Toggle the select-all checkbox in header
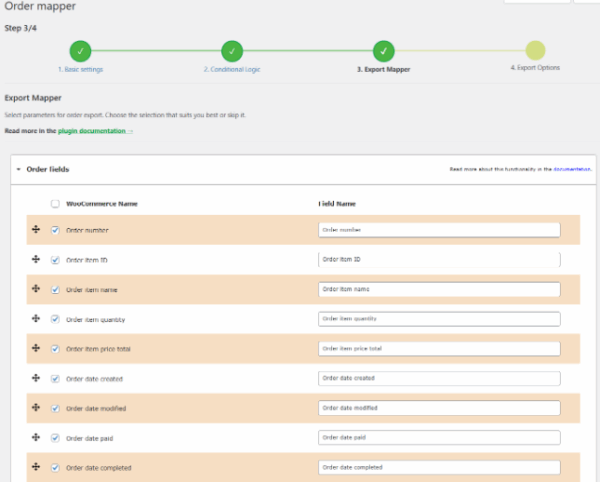Viewport: 600px width, 482px height. pos(55,203)
